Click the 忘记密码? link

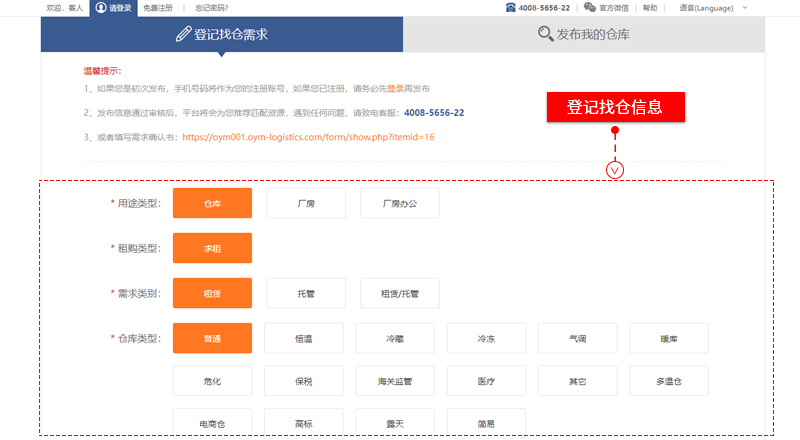pyautogui.click(x=211, y=8)
